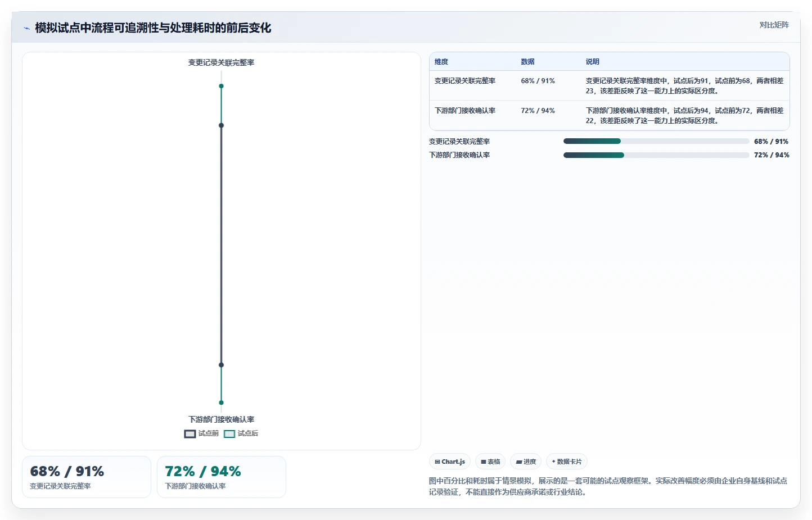Click the small blue icon beside the page title

26,28
